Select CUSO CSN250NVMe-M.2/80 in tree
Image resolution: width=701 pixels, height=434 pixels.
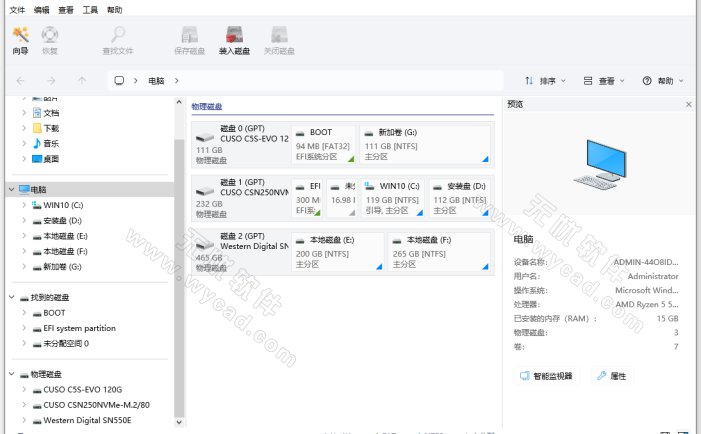pos(91,405)
